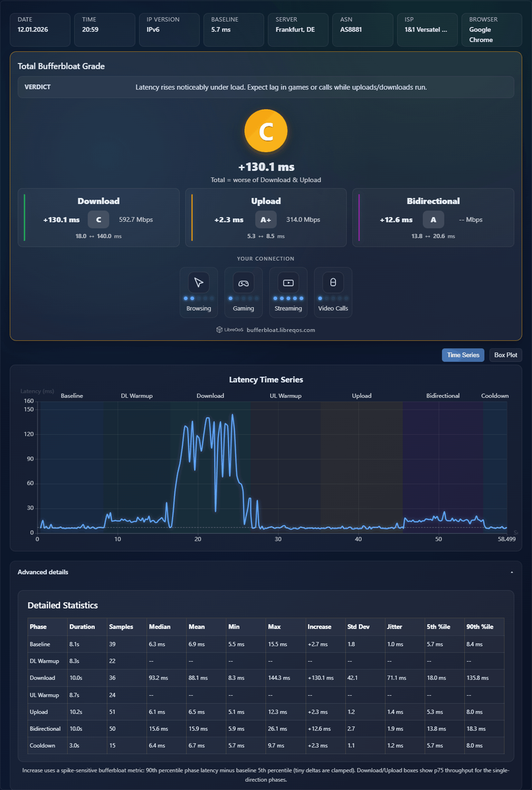Viewport: 532px width, 790px height.
Task: Click the Download peak on latency chart
Action: tap(232, 415)
